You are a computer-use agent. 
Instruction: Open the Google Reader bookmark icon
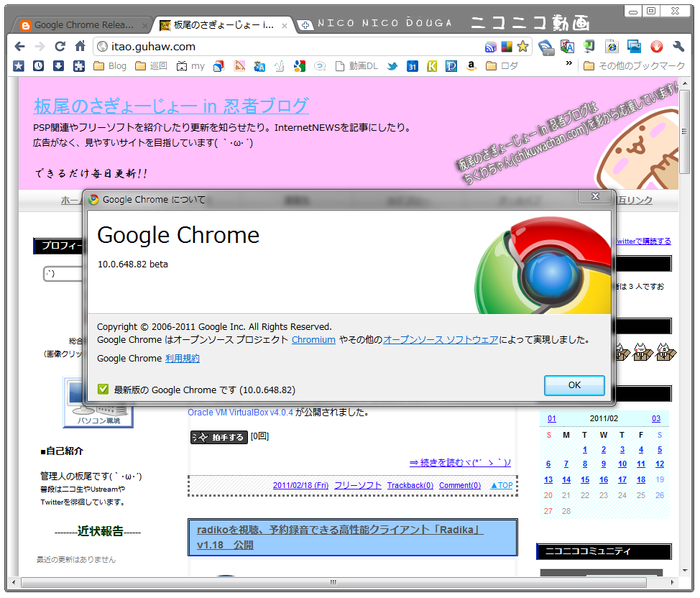[218, 66]
